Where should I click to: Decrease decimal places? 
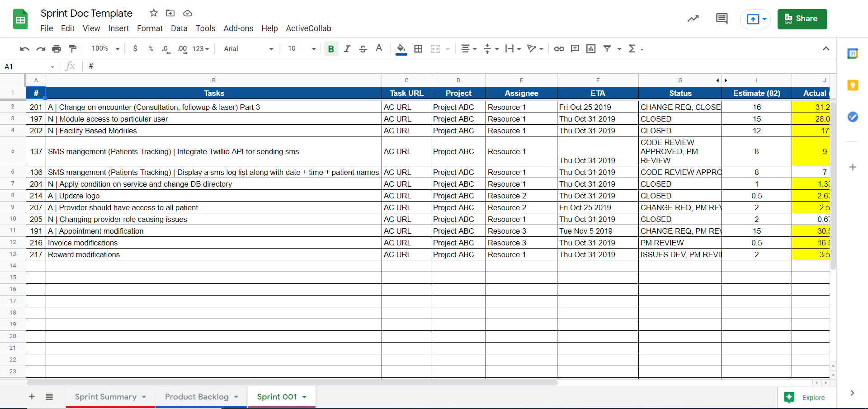click(166, 49)
